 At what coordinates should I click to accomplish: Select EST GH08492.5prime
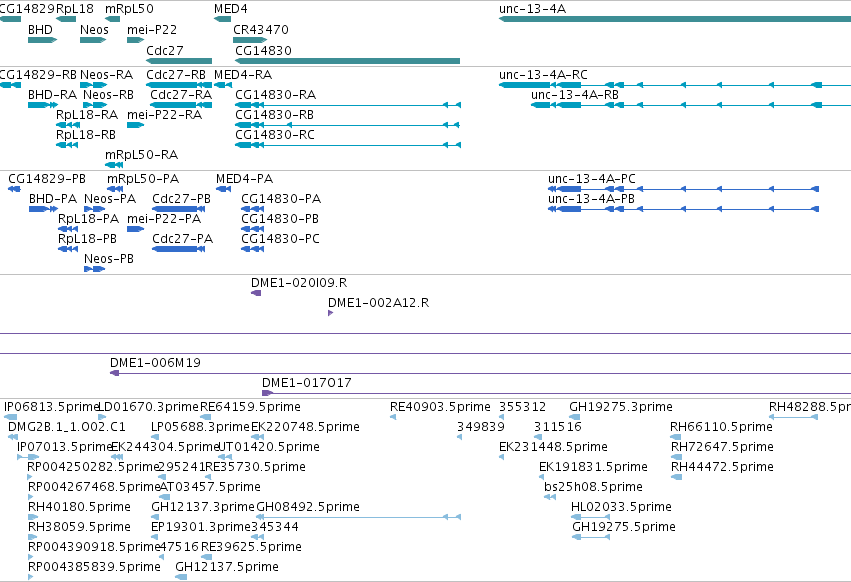[x=358, y=517]
